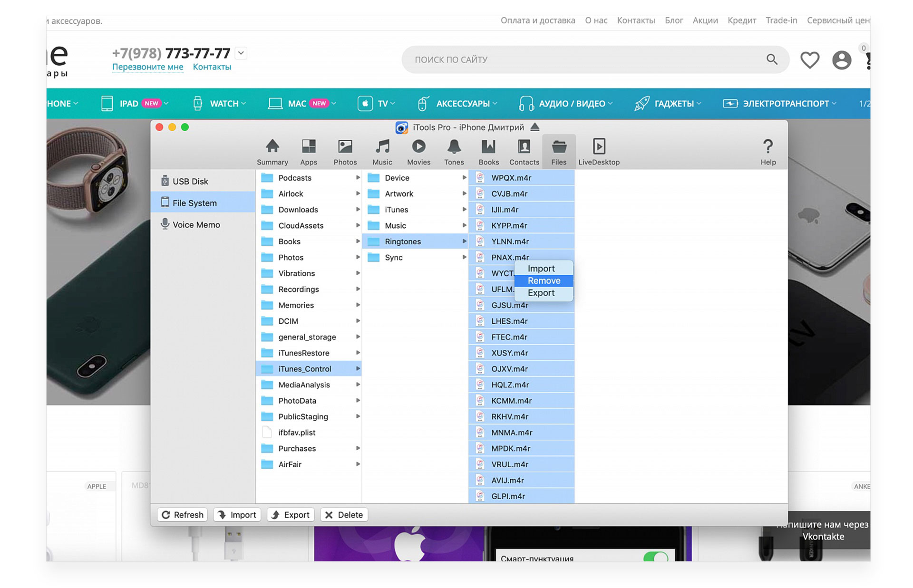The height and width of the screenshot is (588, 913).
Task: Open the WATCH website menu
Action: (219, 103)
